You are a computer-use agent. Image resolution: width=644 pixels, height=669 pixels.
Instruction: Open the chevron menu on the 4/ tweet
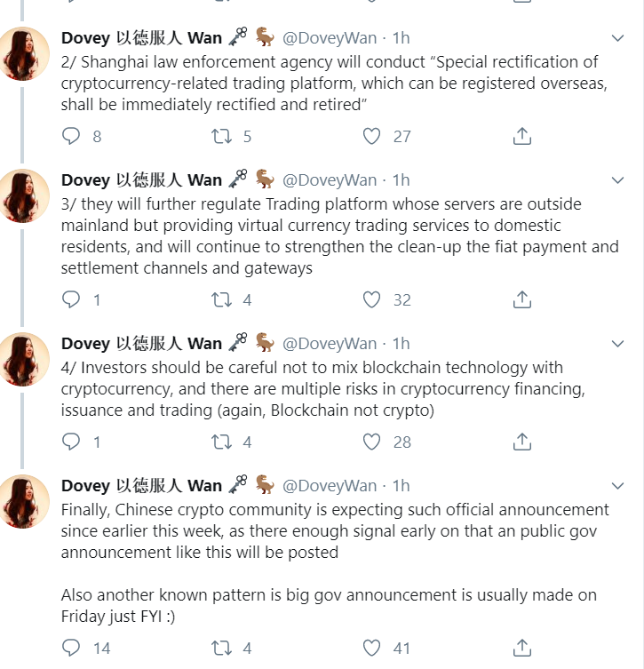click(617, 344)
